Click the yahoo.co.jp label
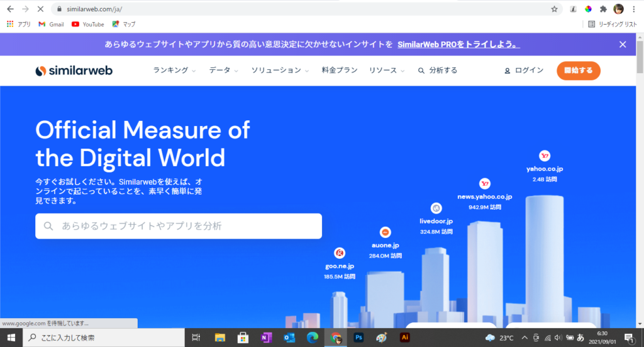This screenshot has width=644, height=347. click(545, 169)
